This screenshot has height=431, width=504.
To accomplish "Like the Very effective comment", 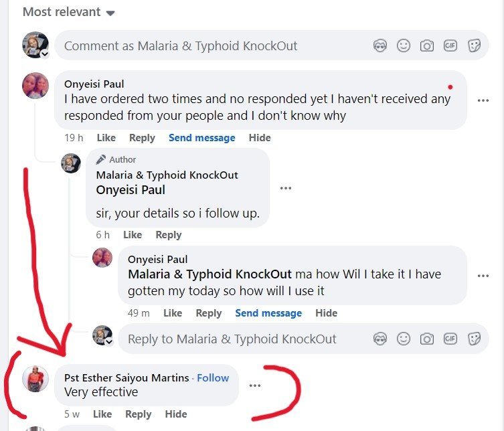I will 102,414.
